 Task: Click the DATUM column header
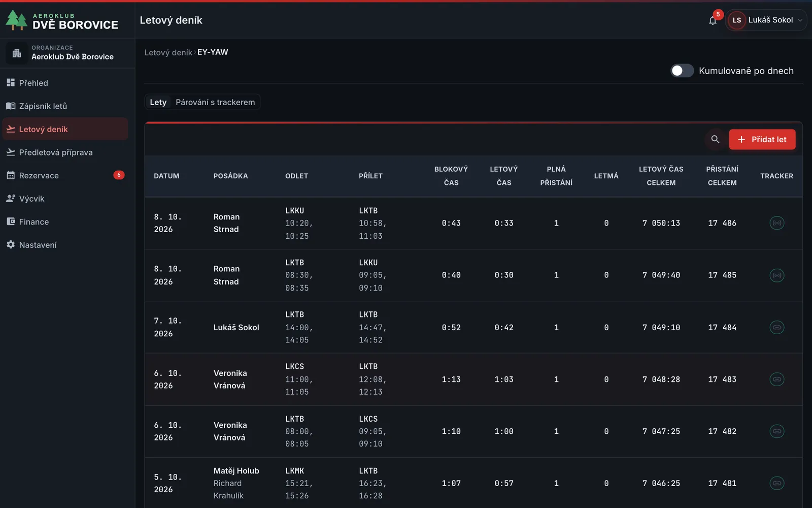coord(166,176)
